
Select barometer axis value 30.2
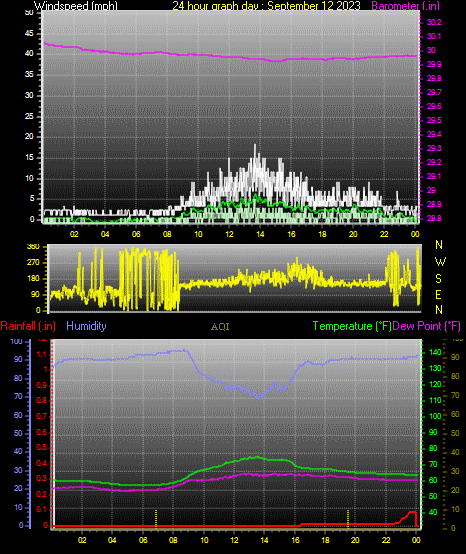point(434,22)
